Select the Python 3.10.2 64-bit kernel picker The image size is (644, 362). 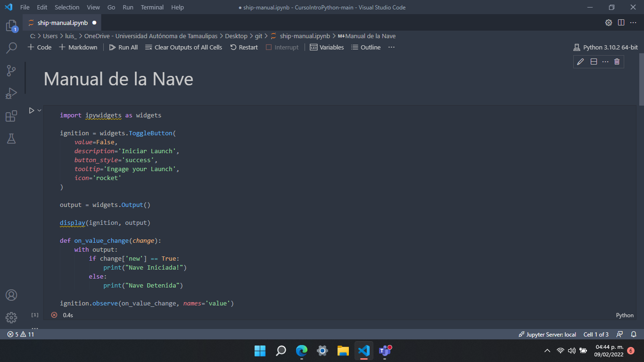tap(605, 47)
